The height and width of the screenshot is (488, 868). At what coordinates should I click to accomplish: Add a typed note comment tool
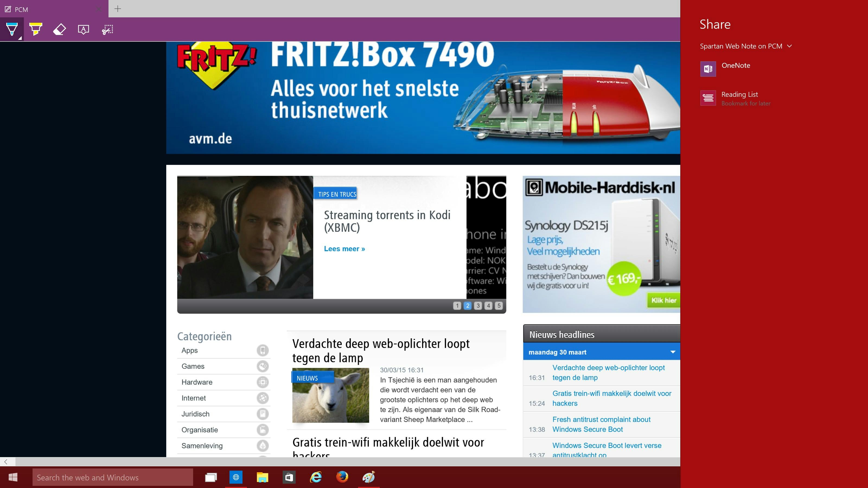pyautogui.click(x=83, y=29)
